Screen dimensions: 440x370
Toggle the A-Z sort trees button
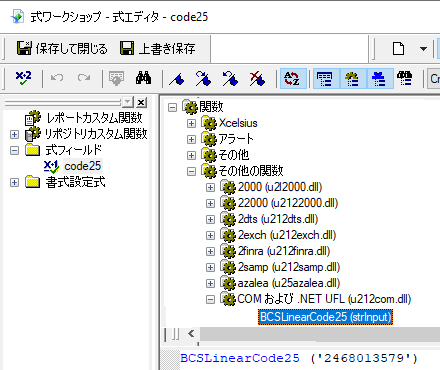(x=293, y=79)
